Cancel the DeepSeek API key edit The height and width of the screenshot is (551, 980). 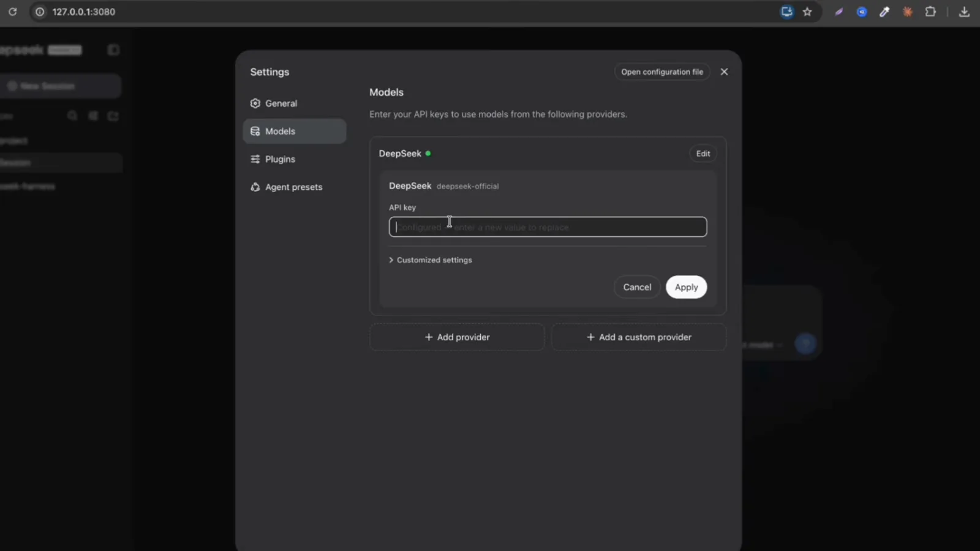(637, 287)
